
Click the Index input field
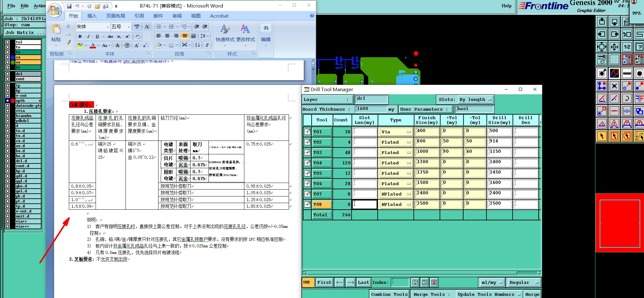coord(400,282)
